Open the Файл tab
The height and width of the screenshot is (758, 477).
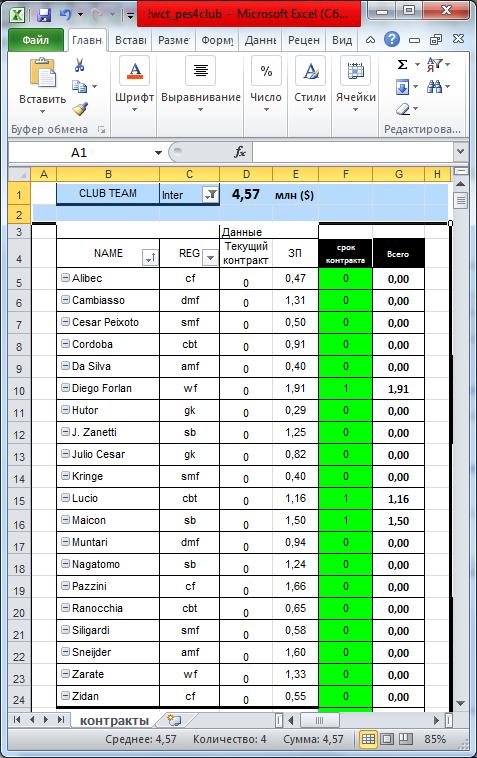click(x=36, y=40)
